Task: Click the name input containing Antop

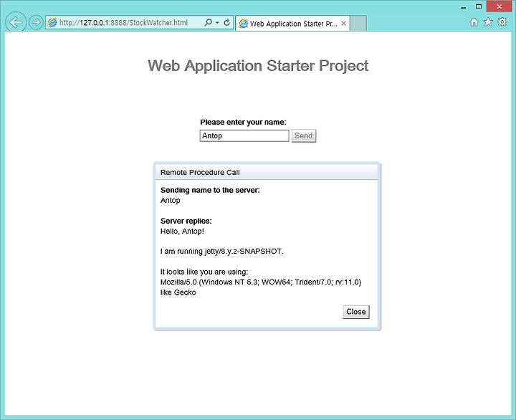Action: click(x=244, y=135)
